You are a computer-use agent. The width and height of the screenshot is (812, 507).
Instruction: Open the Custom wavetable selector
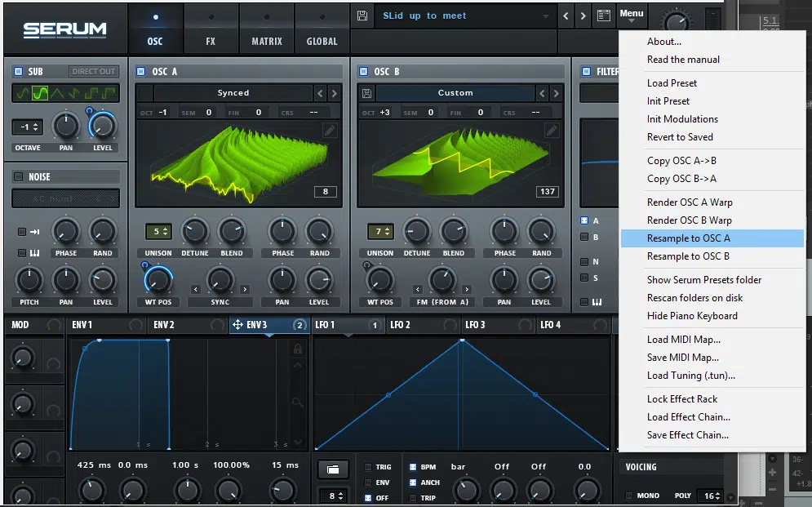455,93
